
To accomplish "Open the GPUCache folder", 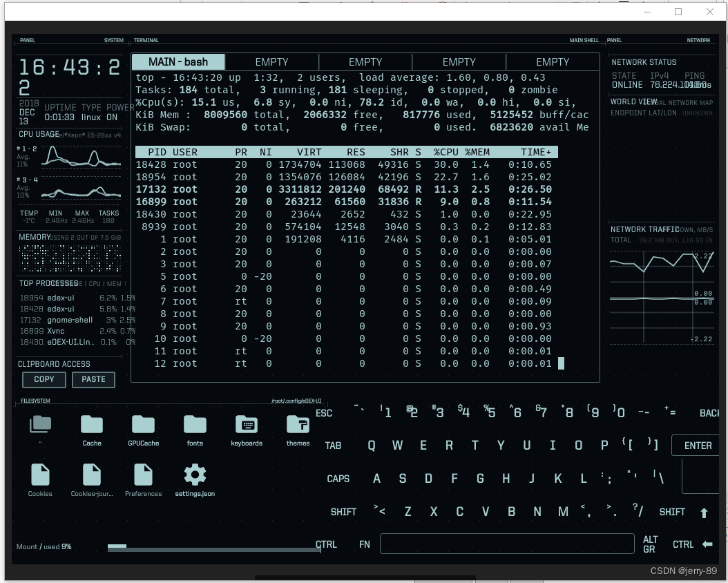I will (x=143, y=423).
